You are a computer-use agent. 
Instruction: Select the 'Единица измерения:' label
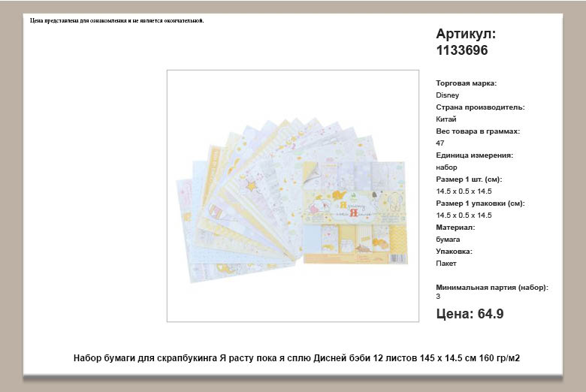[474, 155]
